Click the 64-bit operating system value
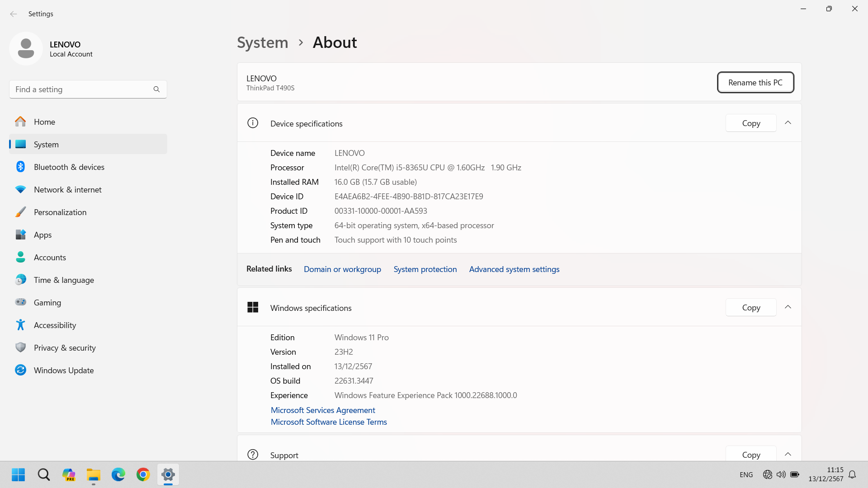Viewport: 868px width, 488px height. (x=414, y=225)
